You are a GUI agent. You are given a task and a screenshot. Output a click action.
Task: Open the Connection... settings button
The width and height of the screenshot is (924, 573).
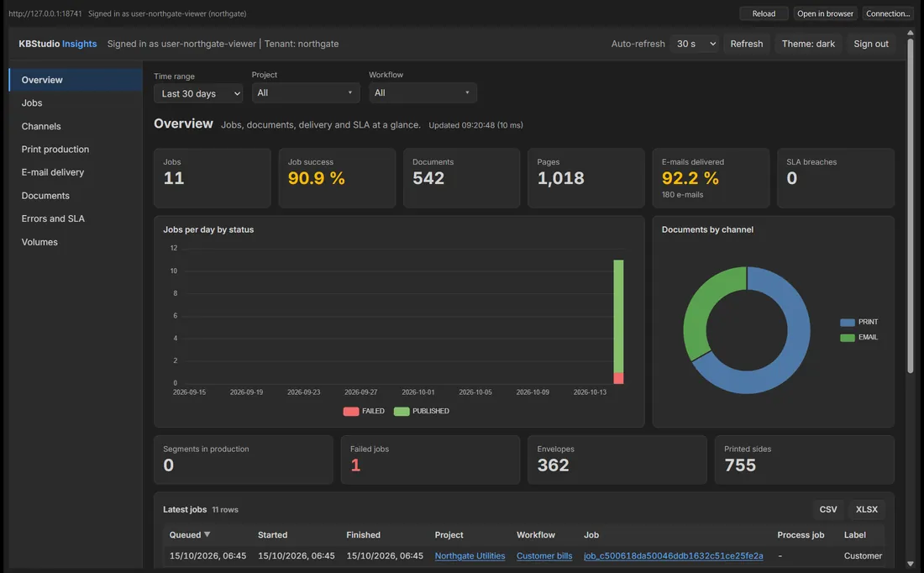point(888,13)
